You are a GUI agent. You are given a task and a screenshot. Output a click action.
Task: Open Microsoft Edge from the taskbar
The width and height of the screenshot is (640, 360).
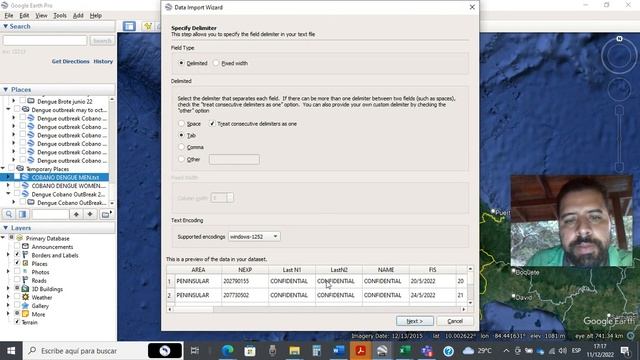tap(227, 351)
